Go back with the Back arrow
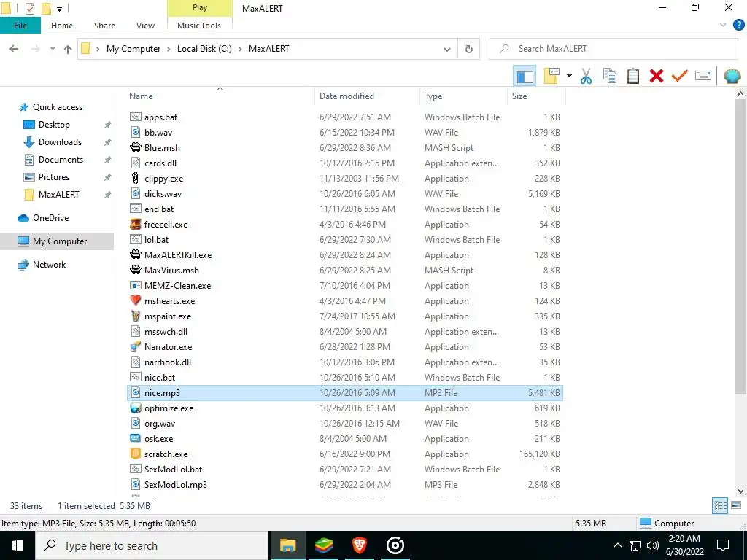 coord(15,49)
